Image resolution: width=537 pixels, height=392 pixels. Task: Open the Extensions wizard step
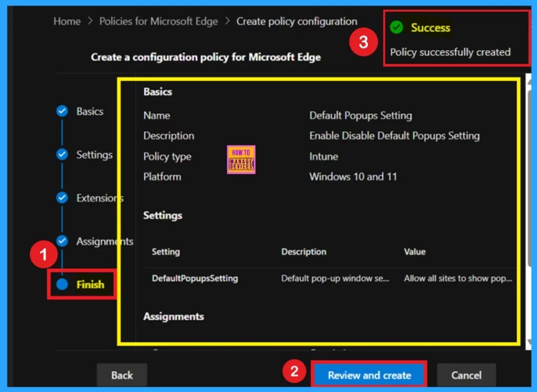(100, 198)
